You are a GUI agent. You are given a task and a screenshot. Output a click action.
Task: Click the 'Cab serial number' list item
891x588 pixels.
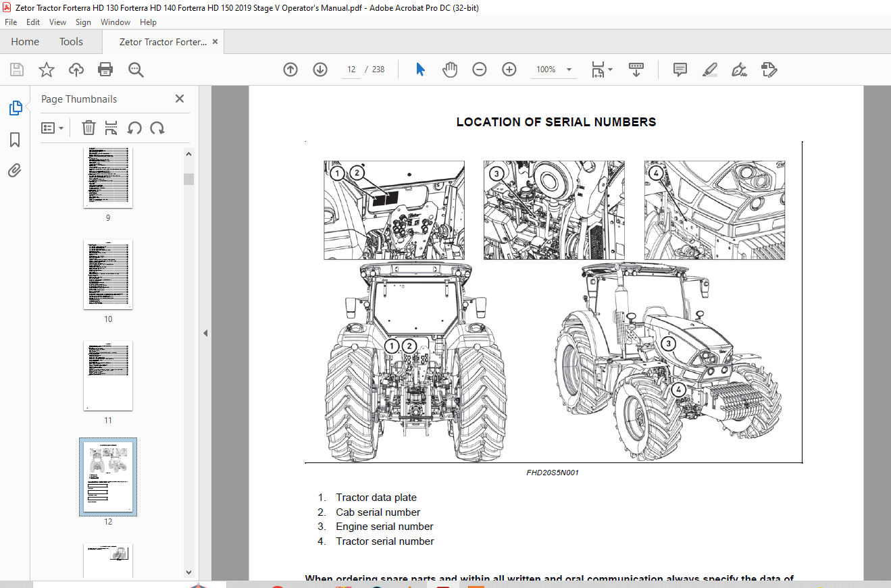point(378,512)
